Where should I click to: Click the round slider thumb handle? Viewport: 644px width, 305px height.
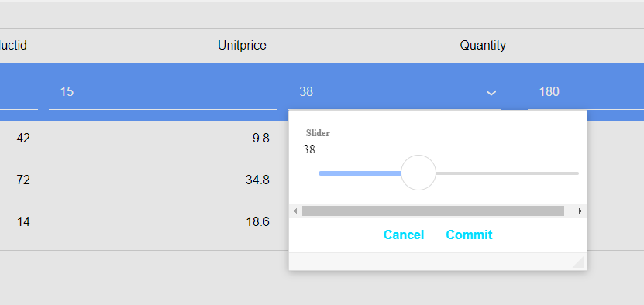coord(418,173)
